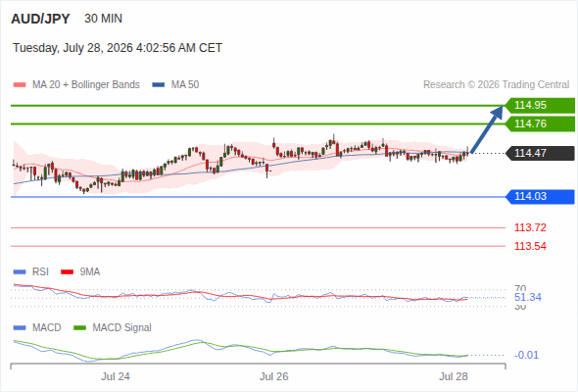The width and height of the screenshot is (578, 392).
Task: Click the Jul 26 date axis label
Action: pyautogui.click(x=274, y=376)
